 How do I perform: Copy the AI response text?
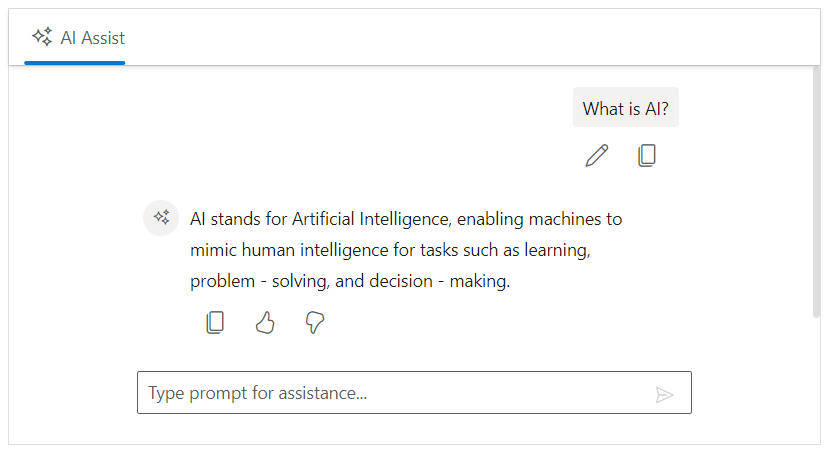tap(215, 322)
